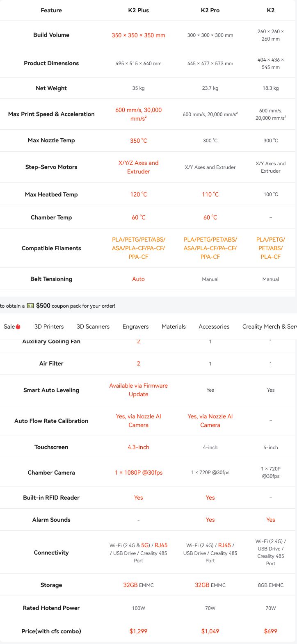Click the K2 Plus 4.3-inch touchscreen value
Image resolution: width=297 pixels, height=644 pixels.
[x=138, y=447]
